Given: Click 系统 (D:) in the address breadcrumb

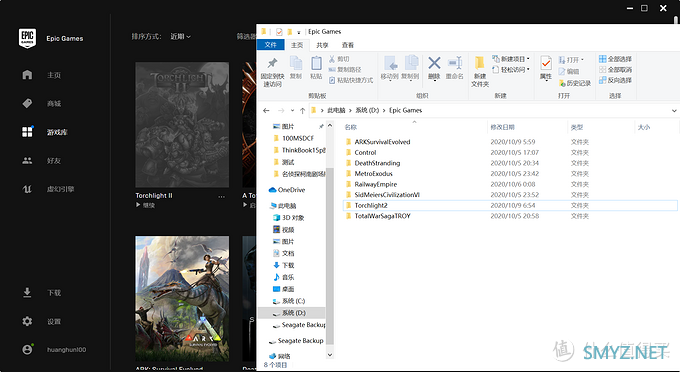Looking at the screenshot, I should coord(367,111).
